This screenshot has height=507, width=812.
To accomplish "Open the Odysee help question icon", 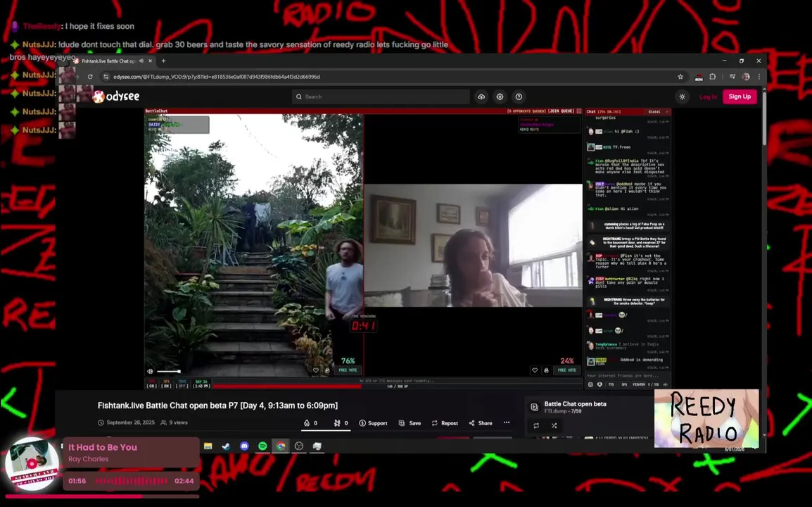I will tap(519, 96).
